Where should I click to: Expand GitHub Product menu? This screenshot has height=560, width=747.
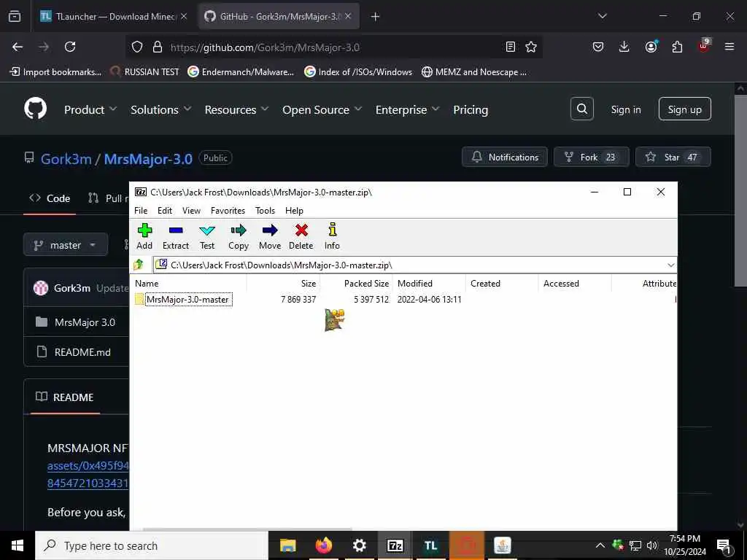tap(90, 109)
